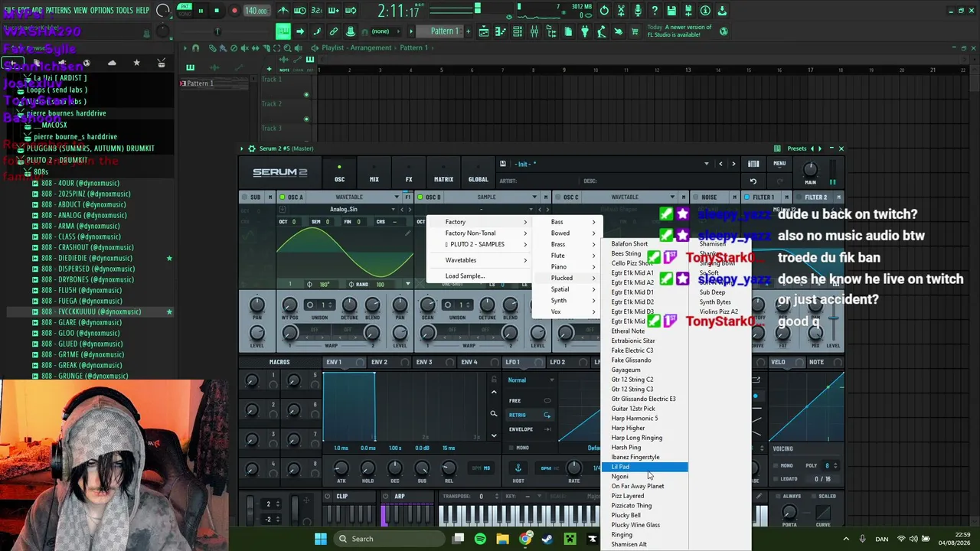Open OSC B SAMPLE type dropdown
The image size is (980, 551).
coord(534,197)
